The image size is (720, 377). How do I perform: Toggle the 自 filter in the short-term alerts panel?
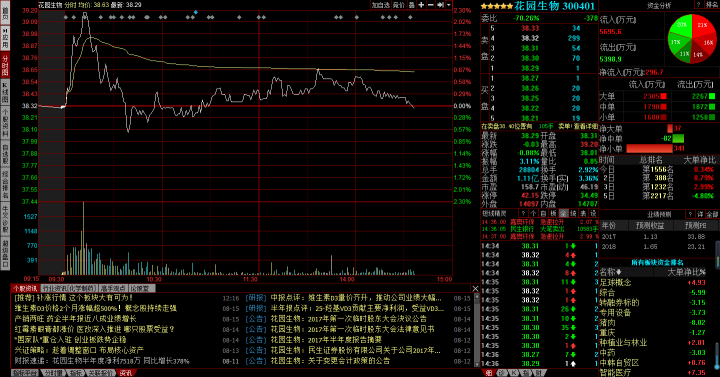pyautogui.click(x=543, y=214)
